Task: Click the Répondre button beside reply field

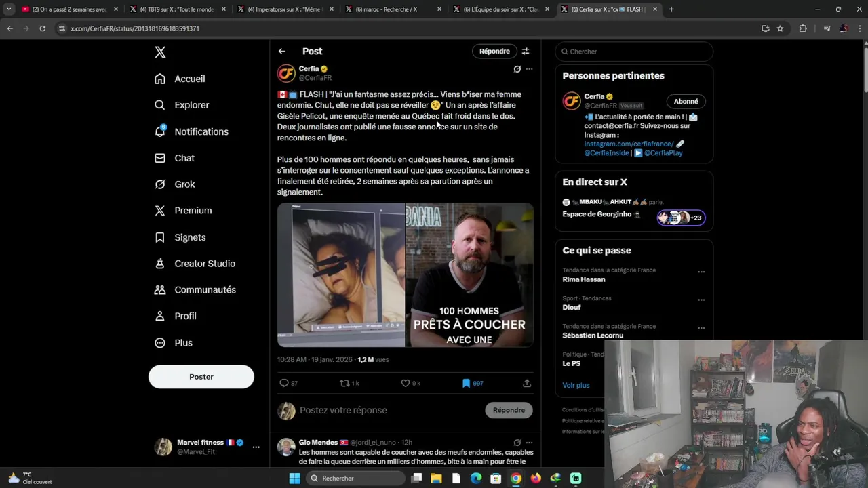Action: (509, 410)
